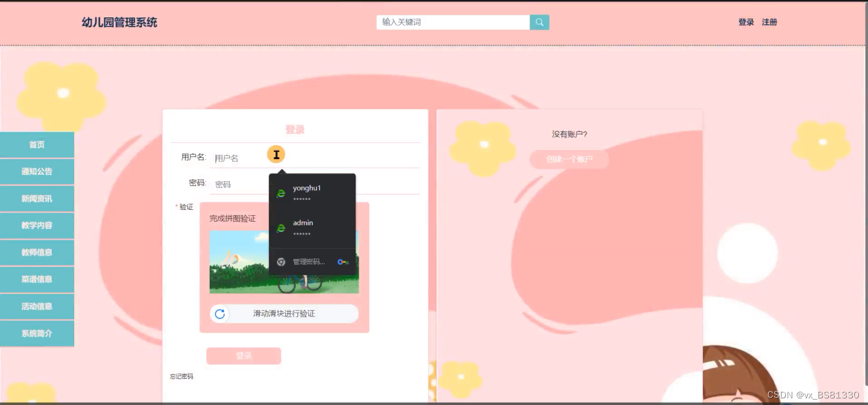
Task: Click the 登录 submit button
Action: (244, 356)
